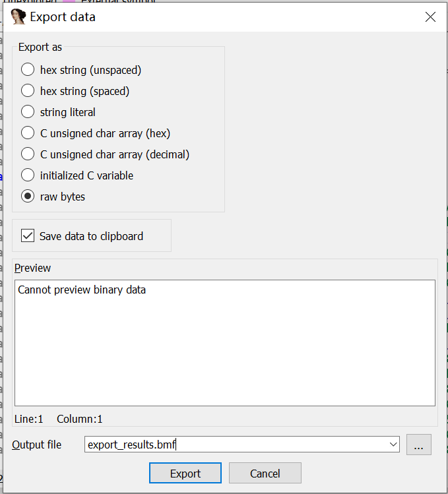Viewport: 448px width, 494px height.
Task: Click the Line:1 Column:1 status text
Action: tap(58, 419)
